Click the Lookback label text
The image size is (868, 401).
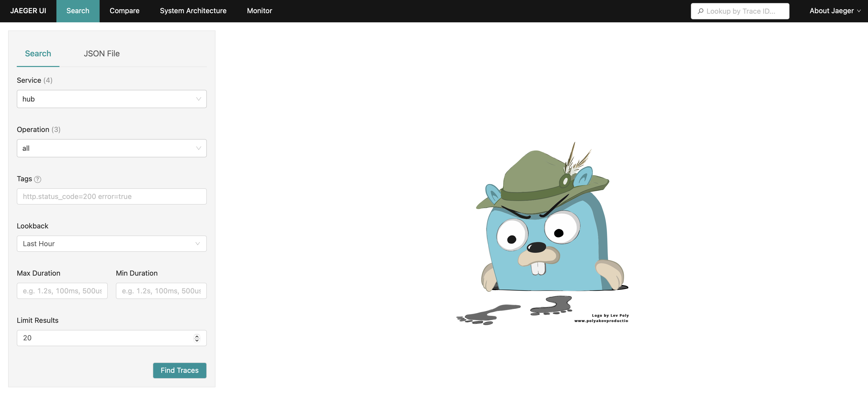[x=32, y=226]
